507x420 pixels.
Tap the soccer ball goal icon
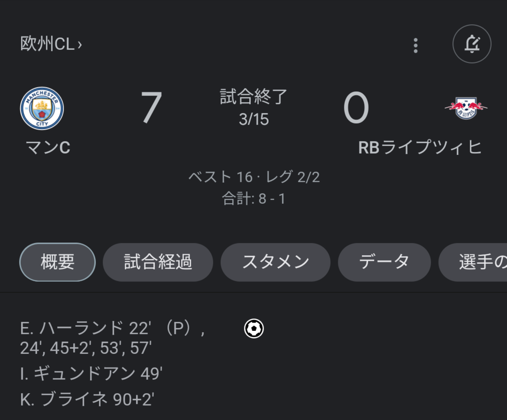(254, 329)
